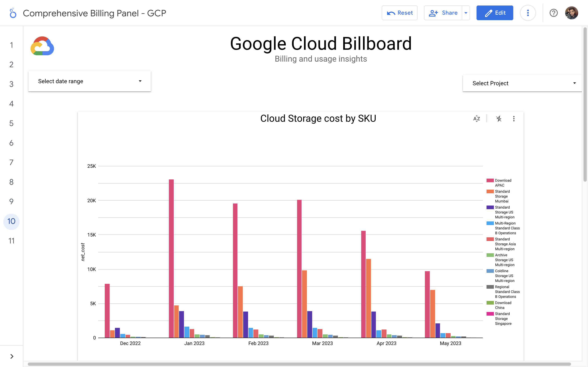Click the blue Edit button
Screen dimensions: 588x367
click(495, 13)
